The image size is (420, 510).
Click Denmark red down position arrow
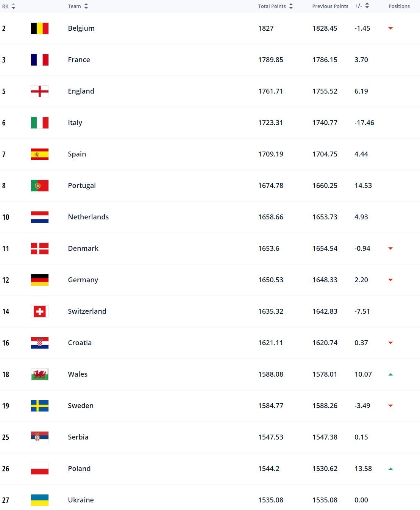point(390,249)
